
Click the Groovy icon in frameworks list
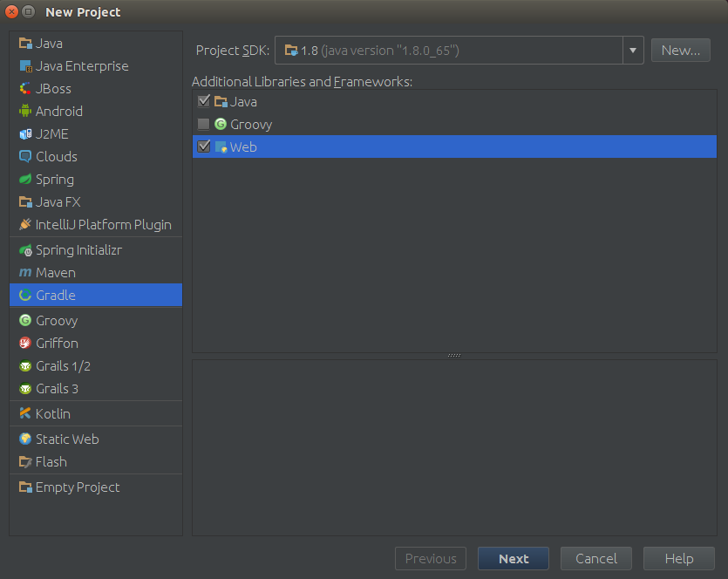(x=221, y=124)
